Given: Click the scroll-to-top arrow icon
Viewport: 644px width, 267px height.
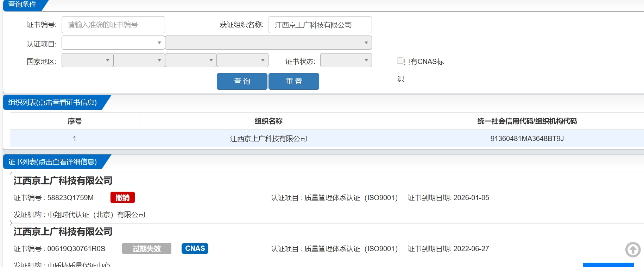Looking at the screenshot, I should coord(633,250).
